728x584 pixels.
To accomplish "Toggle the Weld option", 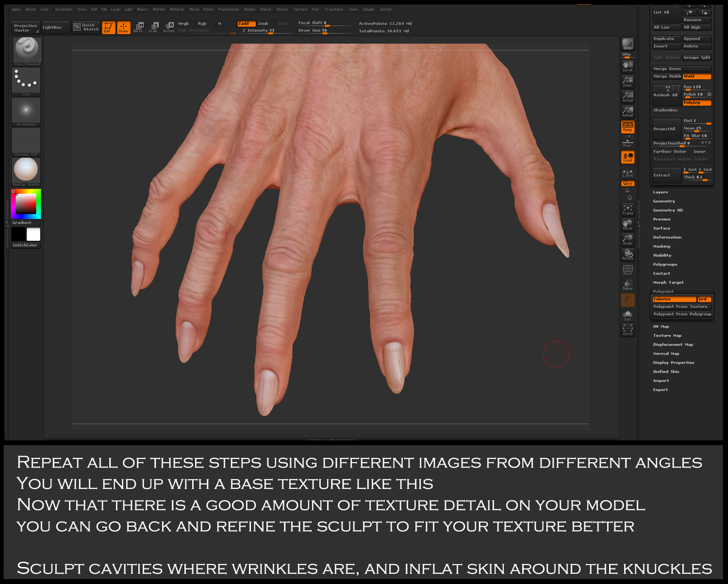I will [x=697, y=76].
